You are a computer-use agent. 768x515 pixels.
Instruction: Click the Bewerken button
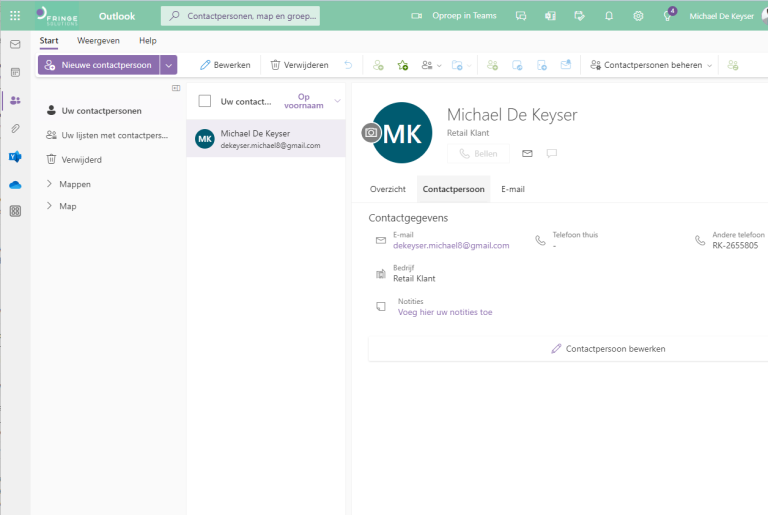click(225, 65)
